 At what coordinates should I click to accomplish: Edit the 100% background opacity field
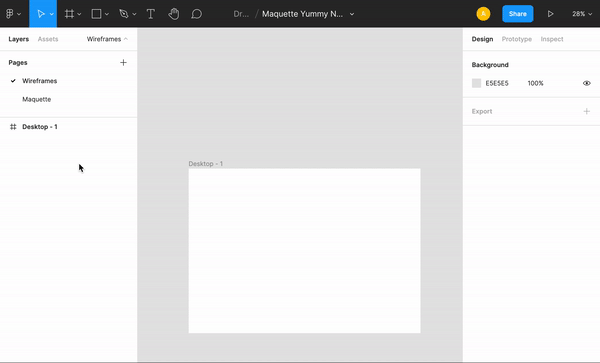(x=535, y=83)
